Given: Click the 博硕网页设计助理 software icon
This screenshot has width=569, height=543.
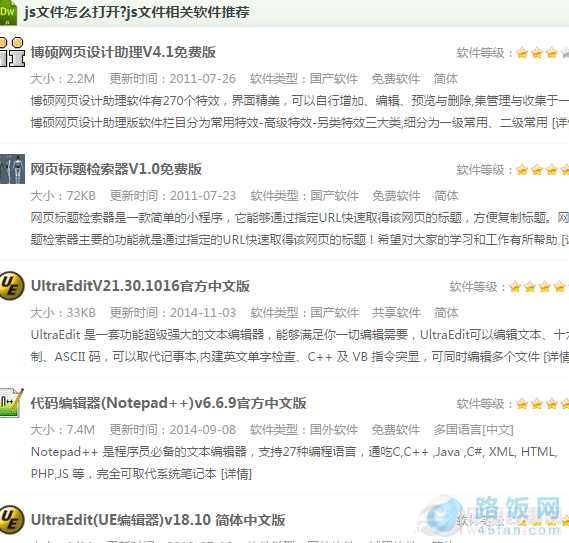Looking at the screenshot, I should (12, 52).
